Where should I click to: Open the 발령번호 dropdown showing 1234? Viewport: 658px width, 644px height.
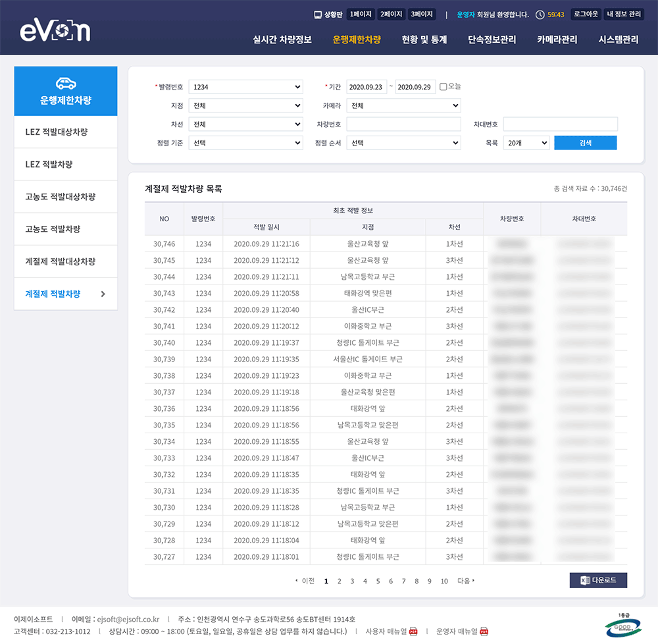pos(245,87)
